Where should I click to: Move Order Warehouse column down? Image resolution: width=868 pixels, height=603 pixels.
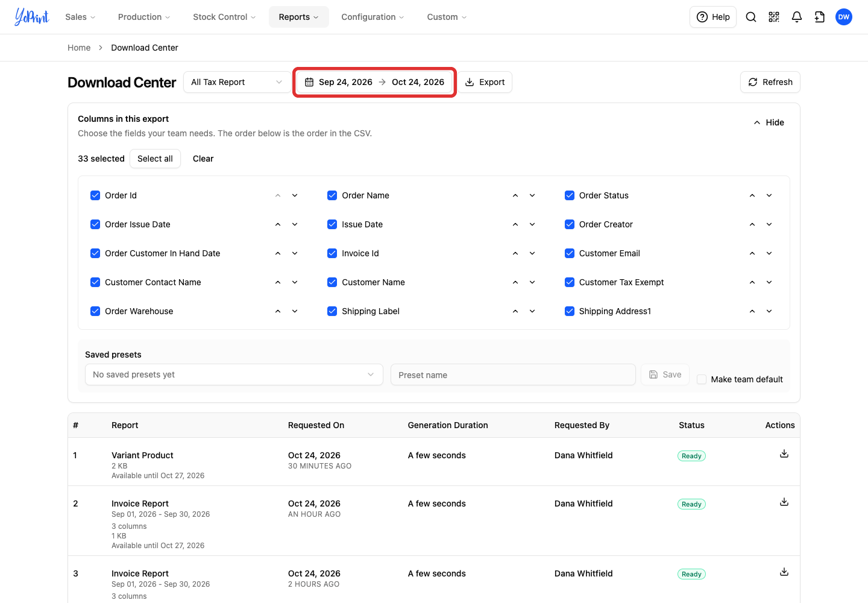pyautogui.click(x=295, y=311)
